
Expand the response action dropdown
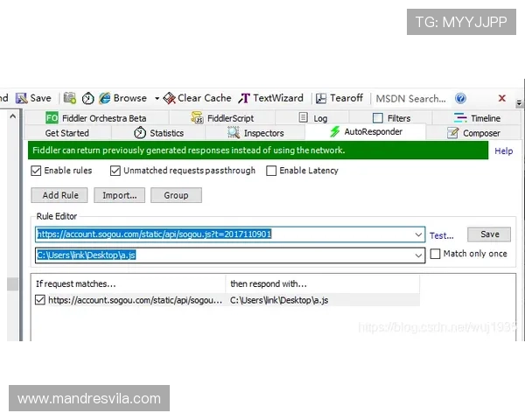[x=418, y=255]
